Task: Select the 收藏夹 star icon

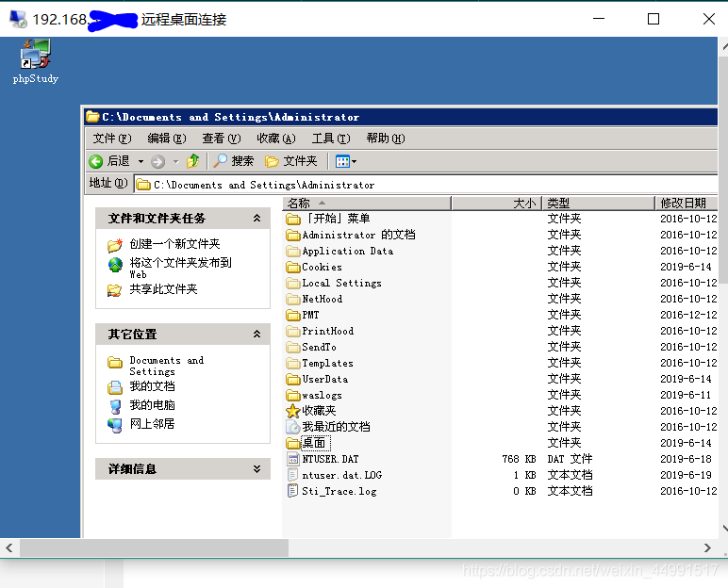Action: tap(293, 411)
